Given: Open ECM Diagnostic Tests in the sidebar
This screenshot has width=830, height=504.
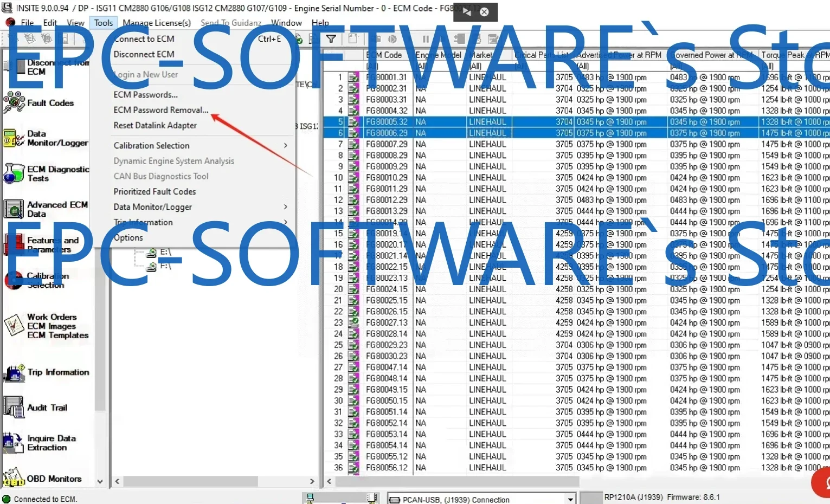Looking at the screenshot, I should tap(14, 173).
